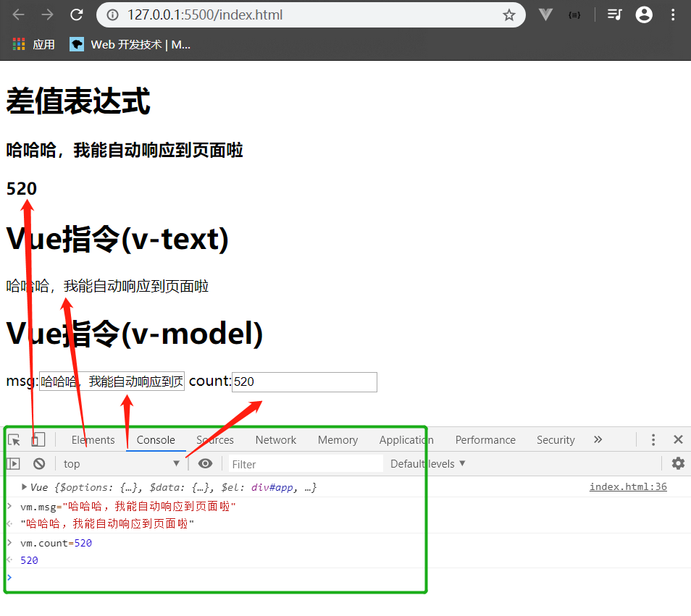Image resolution: width=691 pixels, height=616 pixels.
Task: Expand the logged Vue object
Action: coord(24,487)
